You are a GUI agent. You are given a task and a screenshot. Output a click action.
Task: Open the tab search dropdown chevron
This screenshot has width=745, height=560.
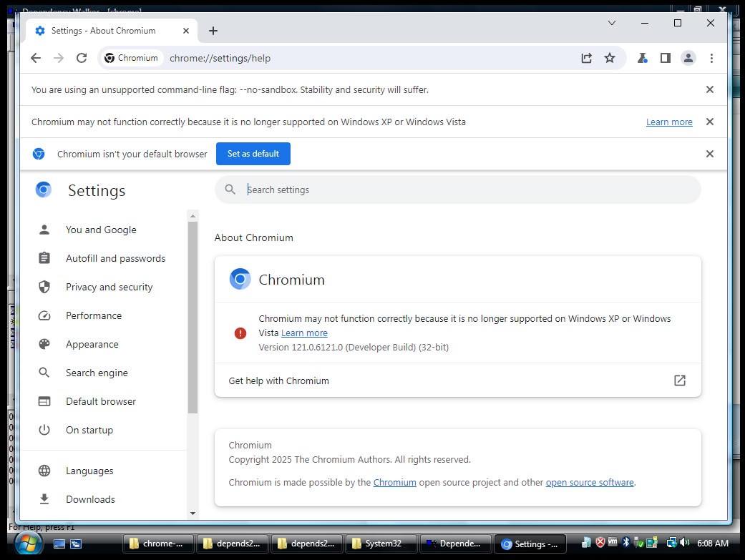pos(611,23)
